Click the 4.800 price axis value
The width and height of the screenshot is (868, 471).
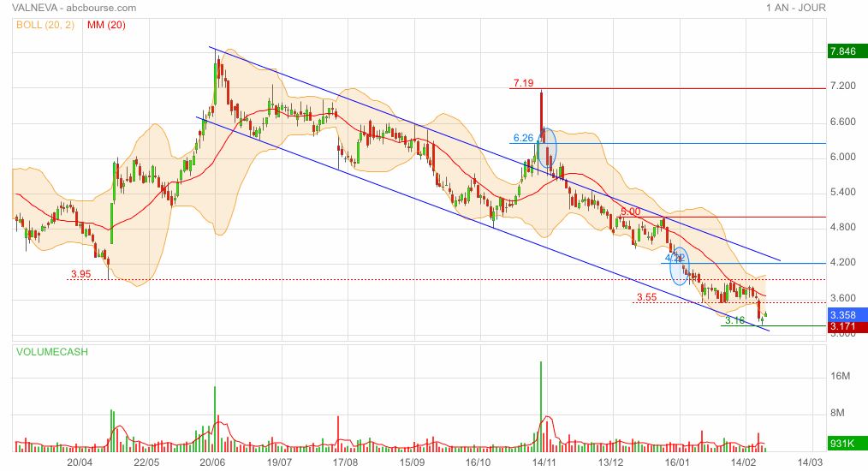(842, 227)
